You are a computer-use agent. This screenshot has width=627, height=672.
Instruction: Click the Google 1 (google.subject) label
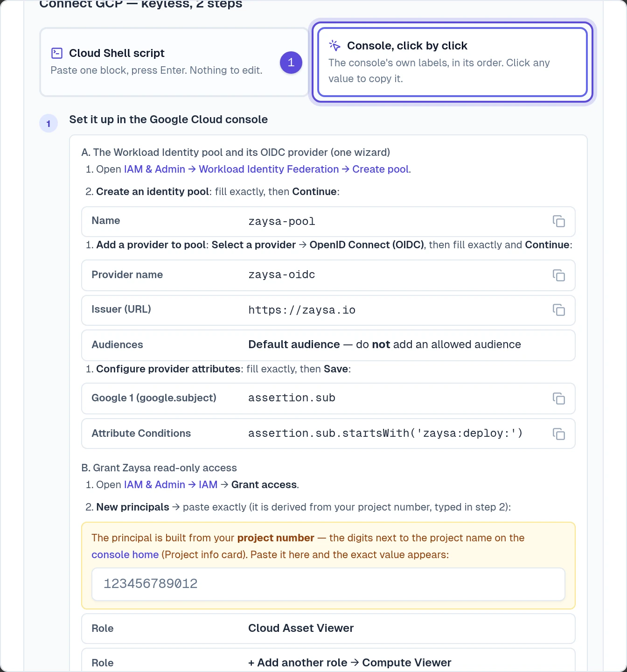click(x=154, y=398)
